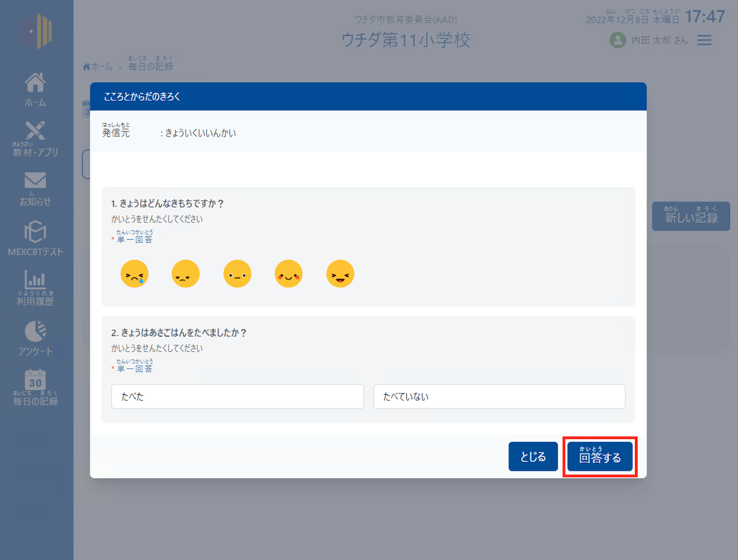Click the ホーム breadcrumb link
738x560 pixels.
click(97, 67)
